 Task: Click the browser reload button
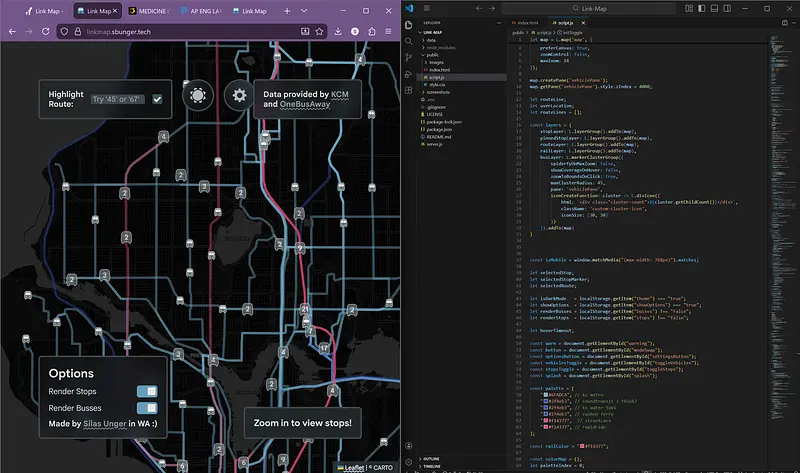point(47,32)
